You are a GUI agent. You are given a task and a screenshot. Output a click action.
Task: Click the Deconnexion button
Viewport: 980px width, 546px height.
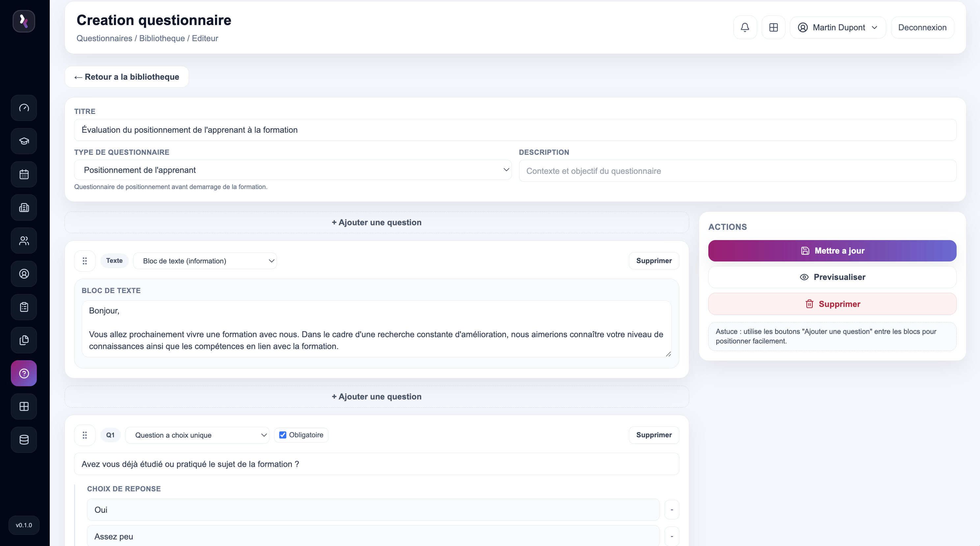tap(922, 27)
